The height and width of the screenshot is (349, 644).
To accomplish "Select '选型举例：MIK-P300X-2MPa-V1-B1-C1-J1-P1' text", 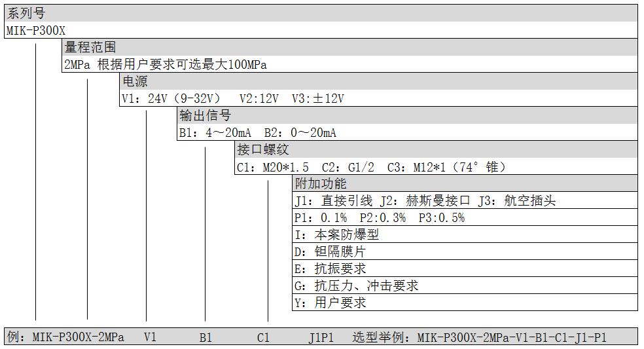I will 479,337.
